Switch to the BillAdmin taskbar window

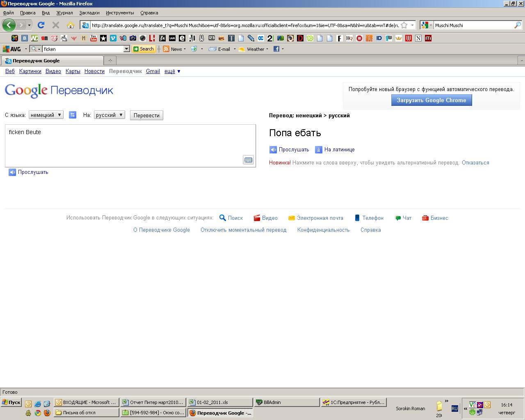tap(287, 402)
